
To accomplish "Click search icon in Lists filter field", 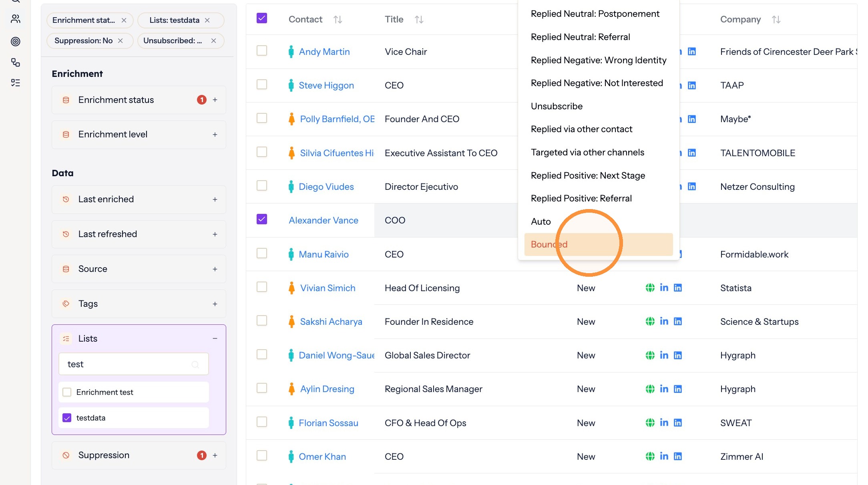I will [x=195, y=364].
